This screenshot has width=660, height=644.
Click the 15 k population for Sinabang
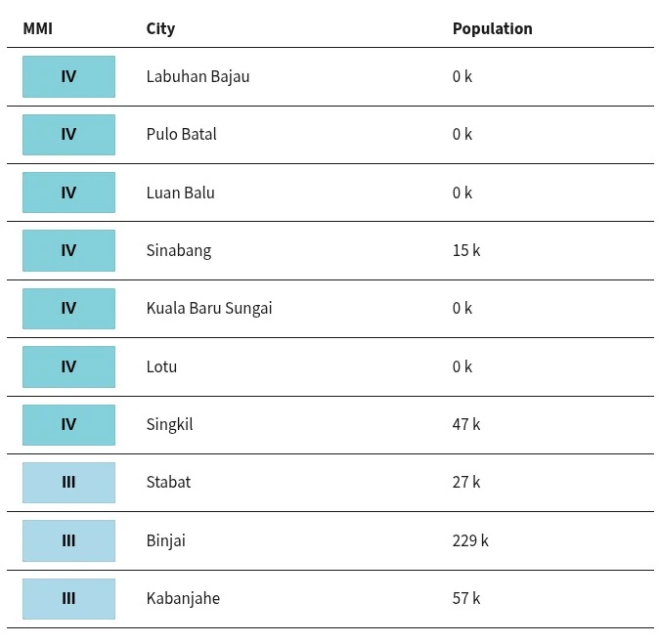click(x=466, y=251)
